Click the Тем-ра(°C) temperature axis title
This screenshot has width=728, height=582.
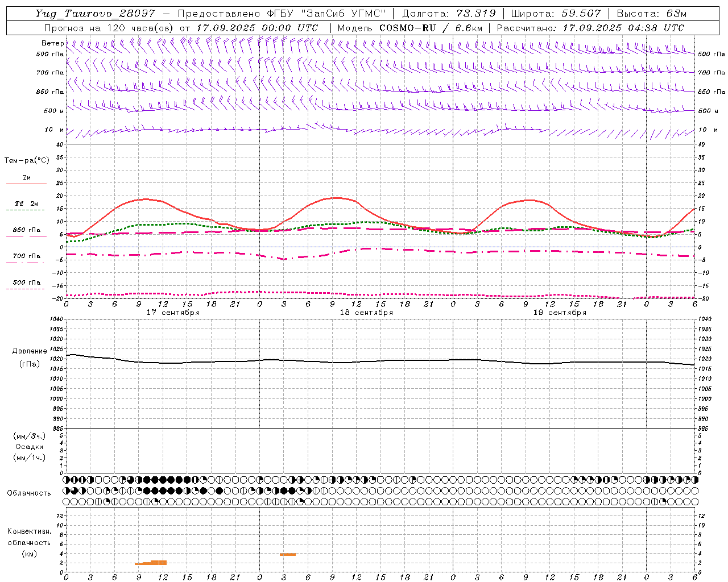27,161
